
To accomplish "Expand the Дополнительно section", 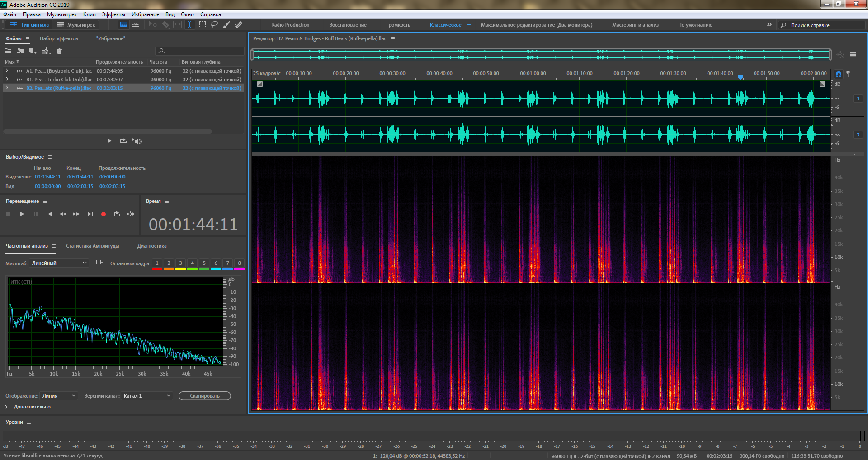I will [7, 407].
